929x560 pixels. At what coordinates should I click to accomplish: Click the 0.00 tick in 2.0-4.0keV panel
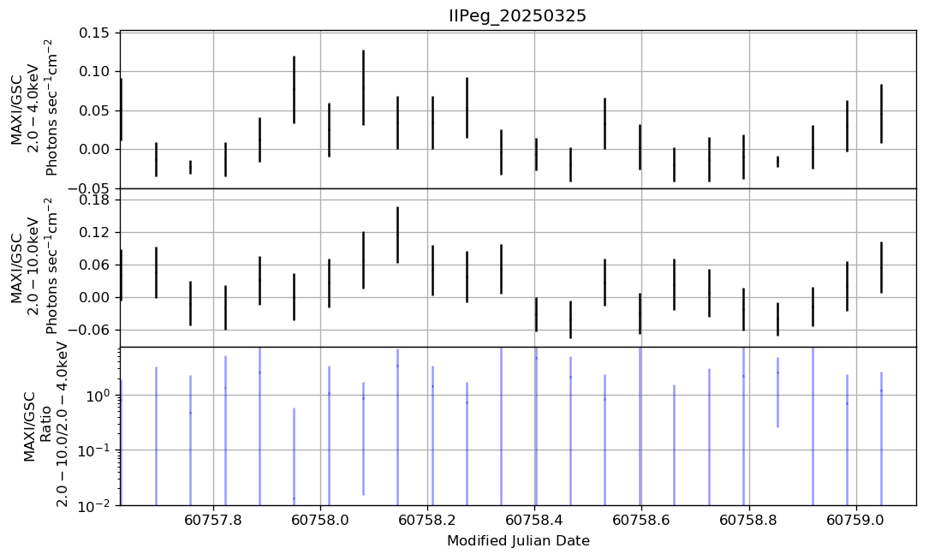[x=93, y=149]
